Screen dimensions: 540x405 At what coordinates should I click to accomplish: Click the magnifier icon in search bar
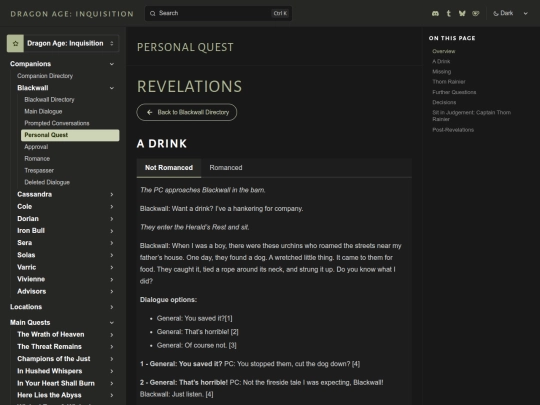pyautogui.click(x=153, y=13)
